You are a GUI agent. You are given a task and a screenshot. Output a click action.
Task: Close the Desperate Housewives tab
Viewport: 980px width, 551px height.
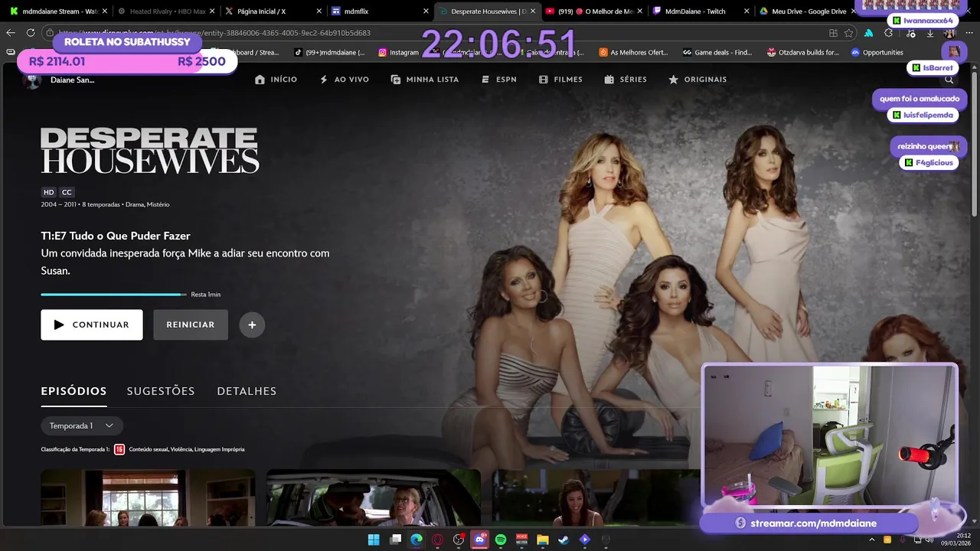tap(533, 11)
